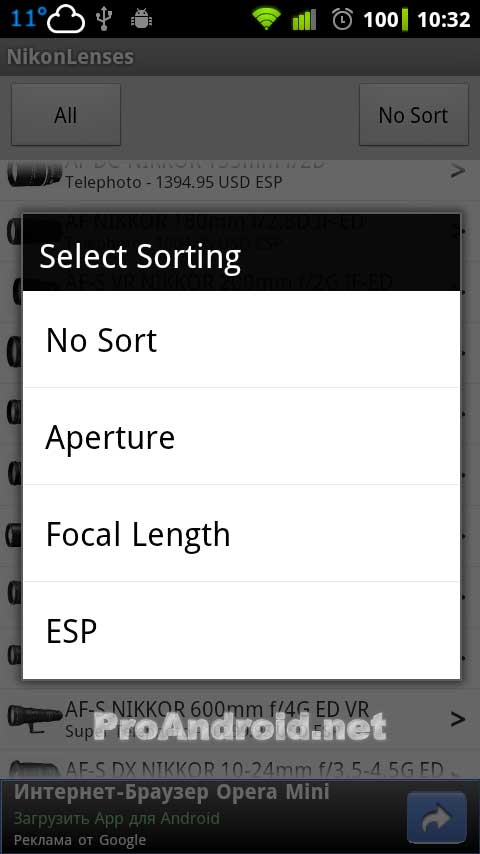Select the Aperture sorting option
Screen dimensions: 480x854
pos(241,436)
